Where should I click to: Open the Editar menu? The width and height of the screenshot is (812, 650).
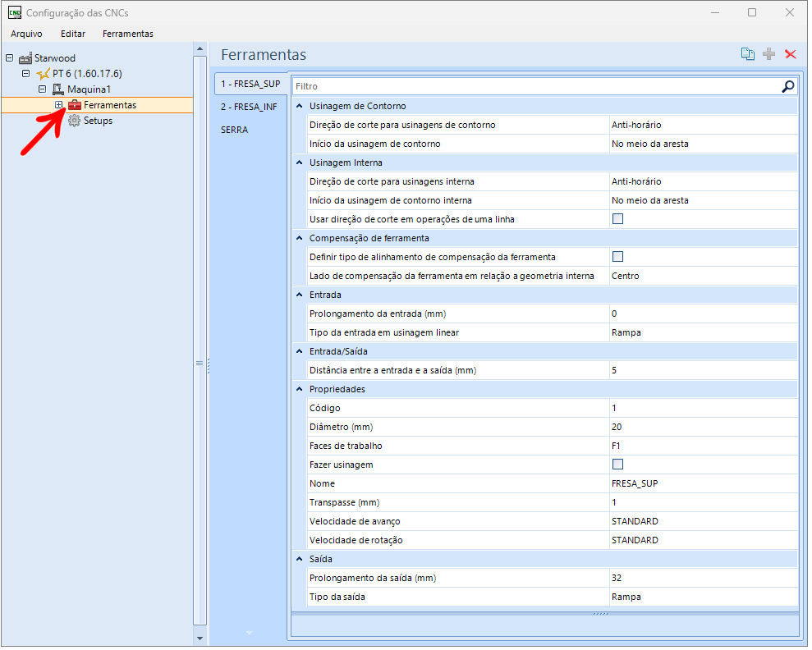73,34
